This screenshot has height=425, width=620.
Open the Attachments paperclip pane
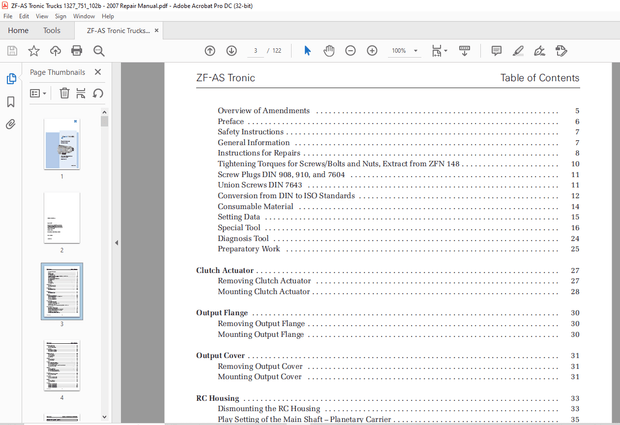click(11, 125)
